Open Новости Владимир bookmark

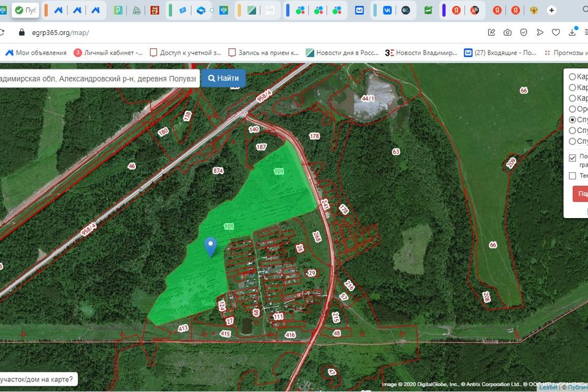click(421, 53)
